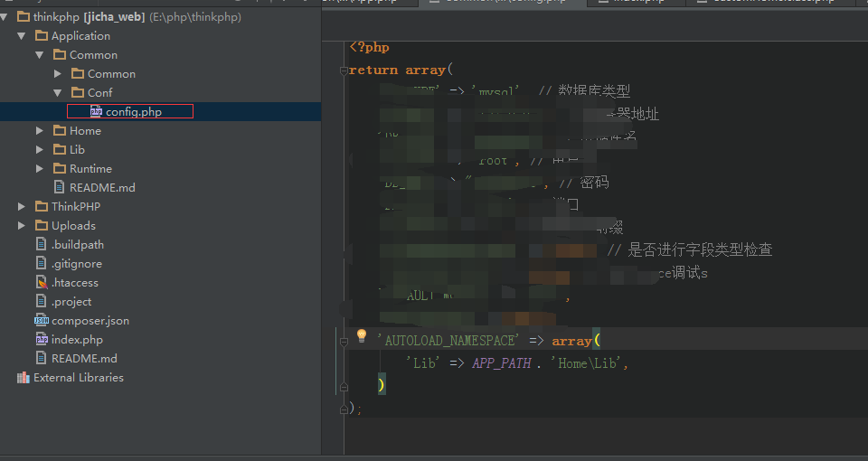Click the comment '是否进行字段类型检查'
The height and width of the screenshot is (461, 868).
[x=700, y=249]
